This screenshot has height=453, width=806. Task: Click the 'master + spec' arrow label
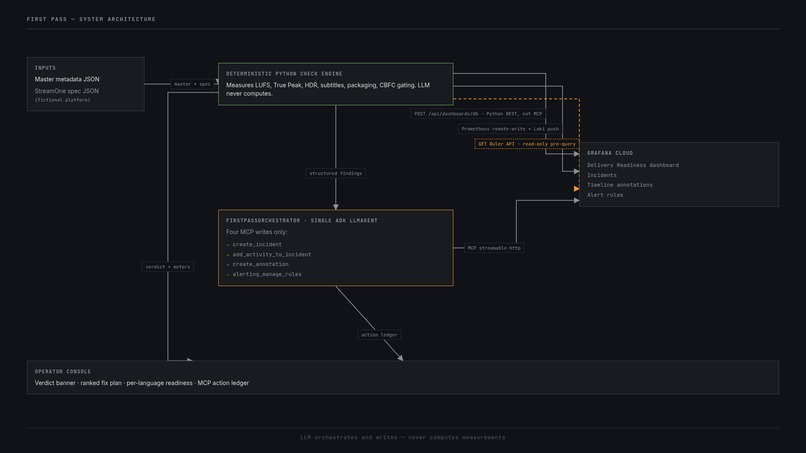click(x=192, y=84)
